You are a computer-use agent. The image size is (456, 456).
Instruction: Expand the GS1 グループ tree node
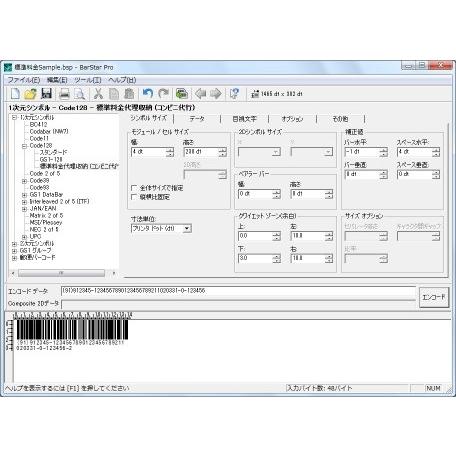(14, 251)
